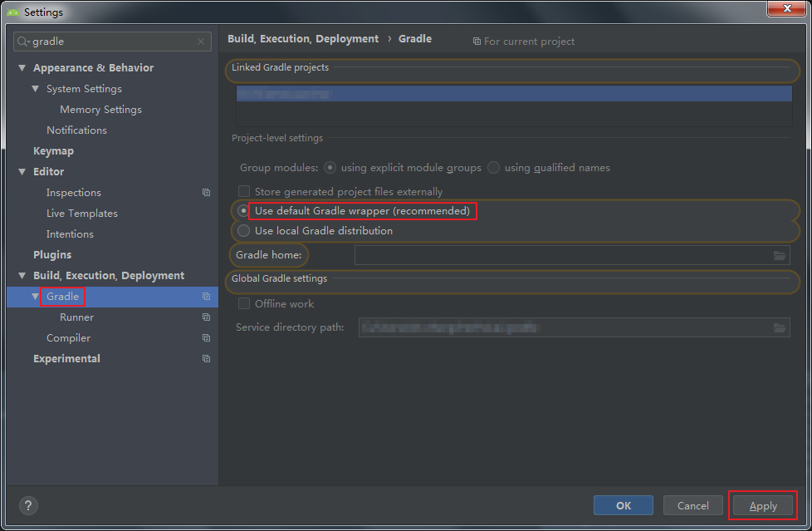812x531 pixels.
Task: Open Intentions settings
Action: (70, 234)
